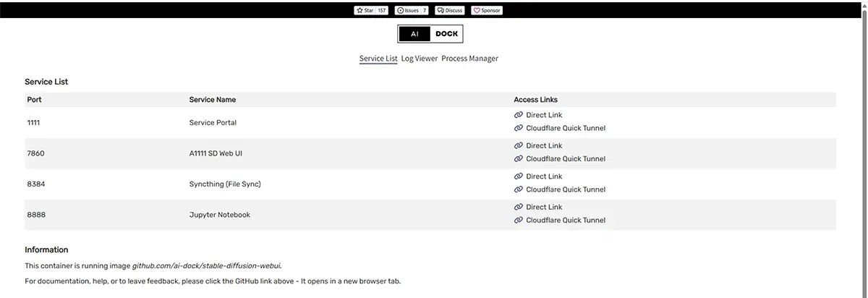Click the Sponsor heart icon
The image size is (868, 298).
(476, 11)
